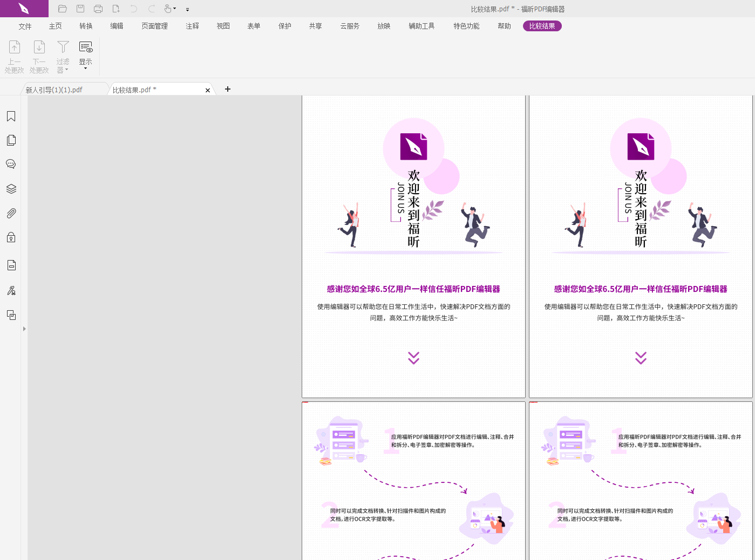
Task: Switch to 新人引导(1)(1).pdf document tab
Action: coord(53,89)
